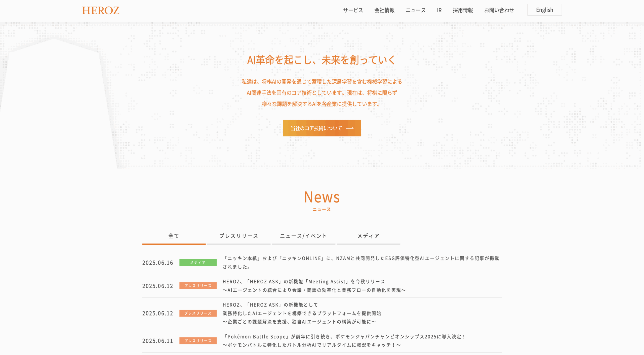Click the date 2025.06.16

[x=158, y=263]
